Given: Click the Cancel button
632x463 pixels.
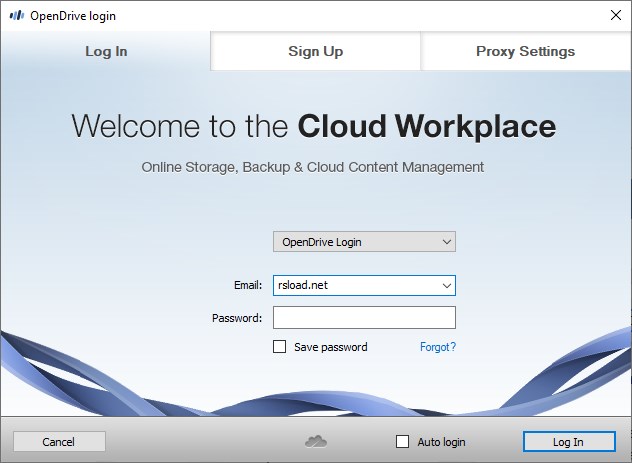Looking at the screenshot, I should pos(59,442).
